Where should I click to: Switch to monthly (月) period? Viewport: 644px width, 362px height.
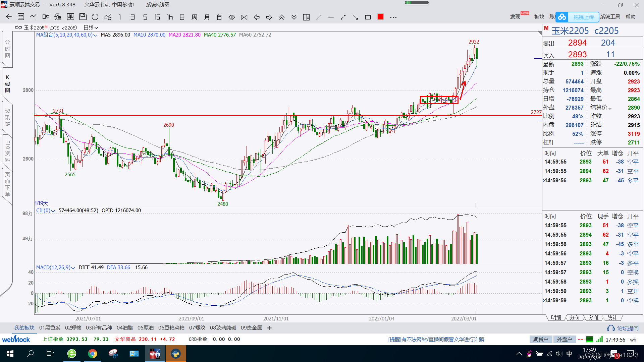[207, 17]
